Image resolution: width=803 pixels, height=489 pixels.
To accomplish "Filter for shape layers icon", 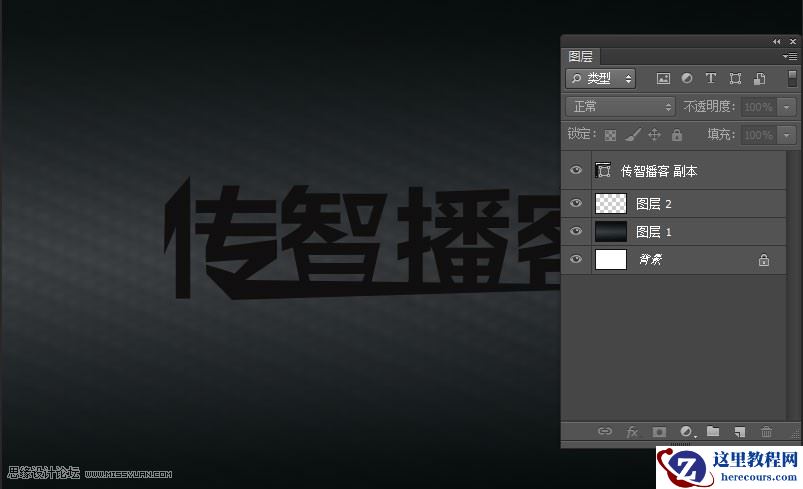I will point(735,78).
